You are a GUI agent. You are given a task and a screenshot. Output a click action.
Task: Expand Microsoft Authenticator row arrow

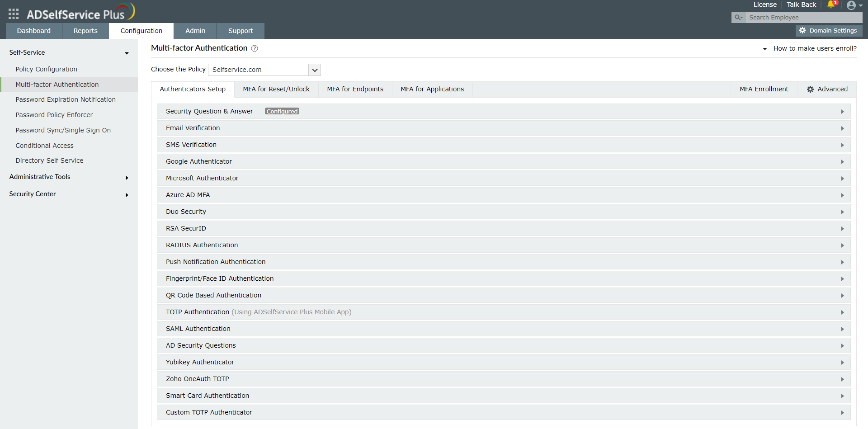(843, 179)
